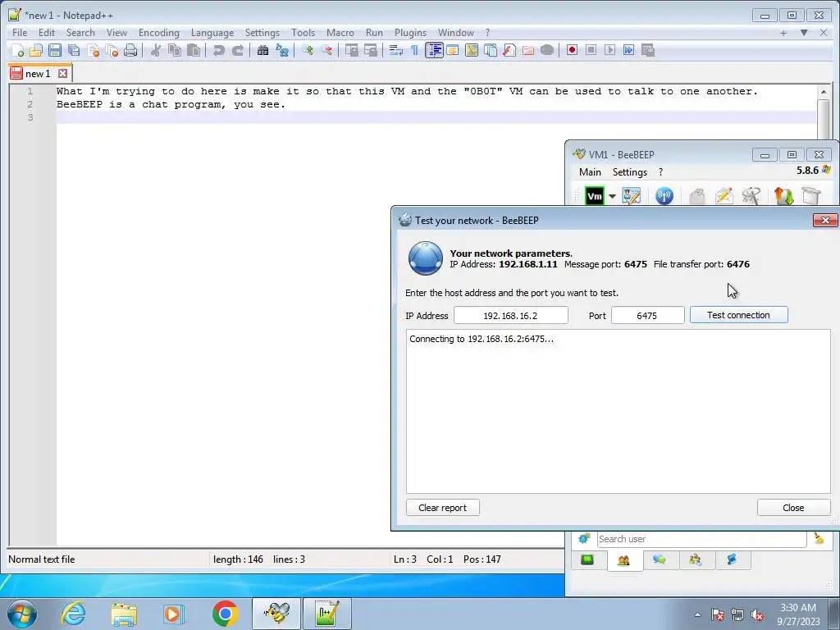The width and height of the screenshot is (840, 630).
Task: Open the Language menu in Notepad++
Action: [212, 33]
